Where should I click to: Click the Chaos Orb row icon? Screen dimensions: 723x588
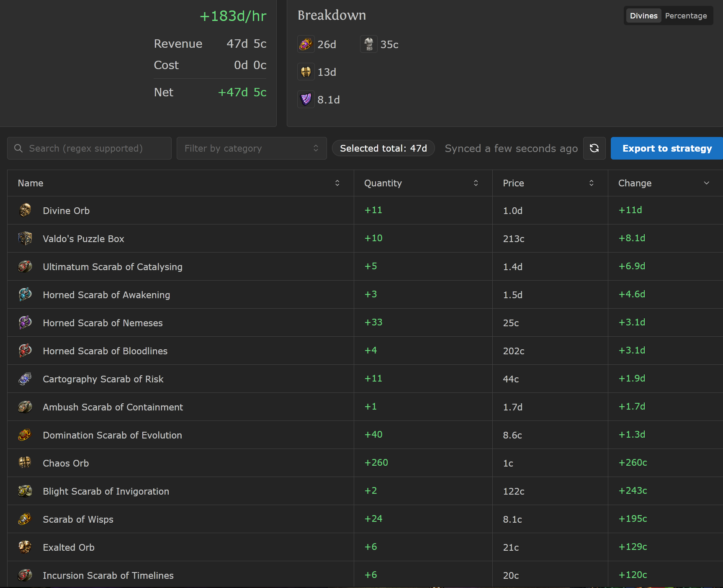(x=25, y=463)
